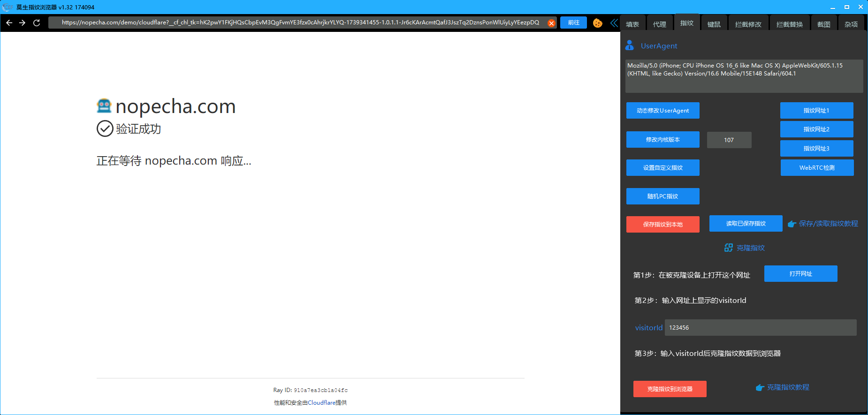This screenshot has height=415, width=868.
Task: Click the nopecha.com heading text
Action: click(175, 106)
